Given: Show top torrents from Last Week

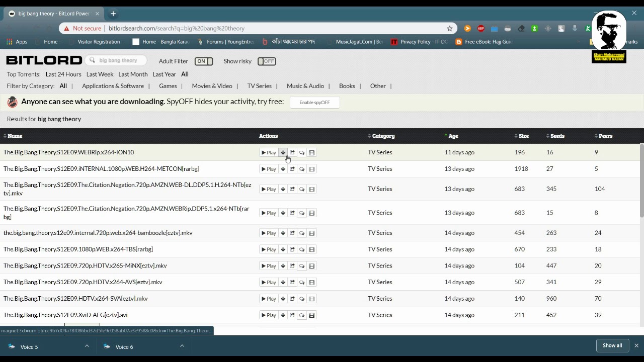Looking at the screenshot, I should pyautogui.click(x=100, y=74).
